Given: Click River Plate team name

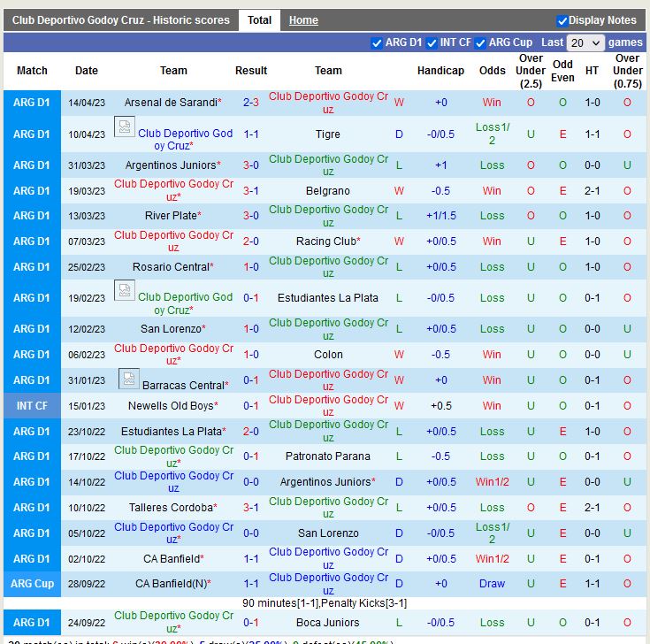Looking at the screenshot, I should point(171,216).
